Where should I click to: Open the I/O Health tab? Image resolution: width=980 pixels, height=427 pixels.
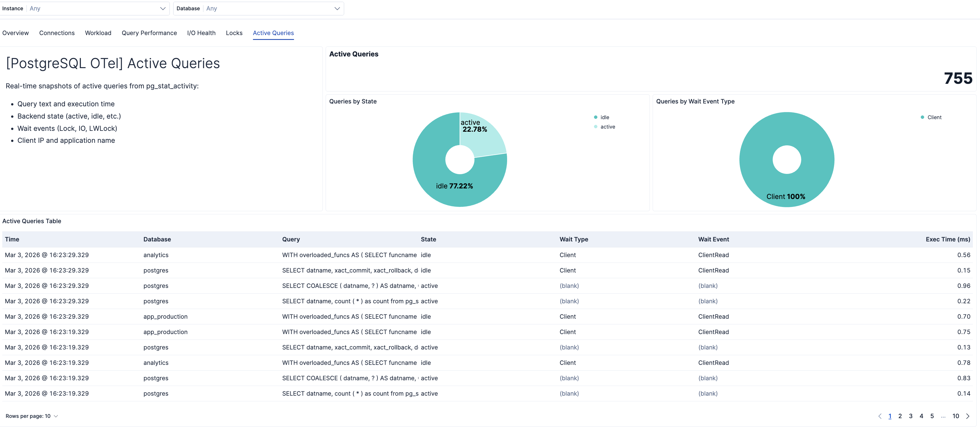click(201, 33)
